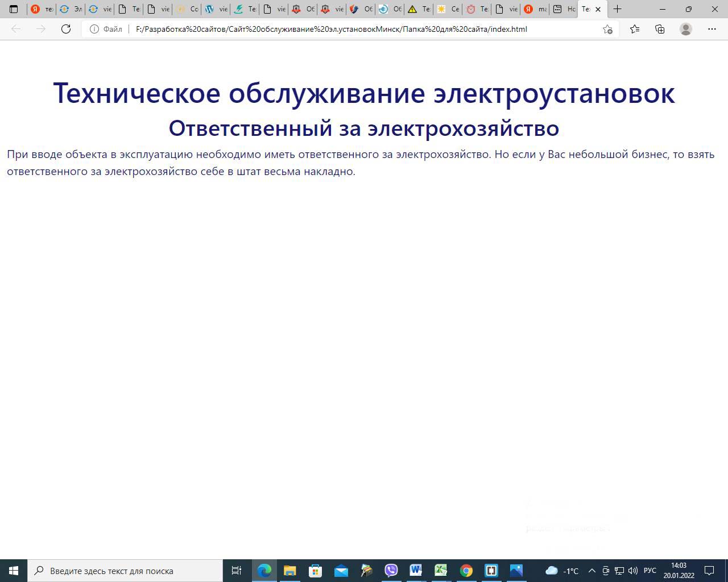Open Edge Settings and more menu

712,29
